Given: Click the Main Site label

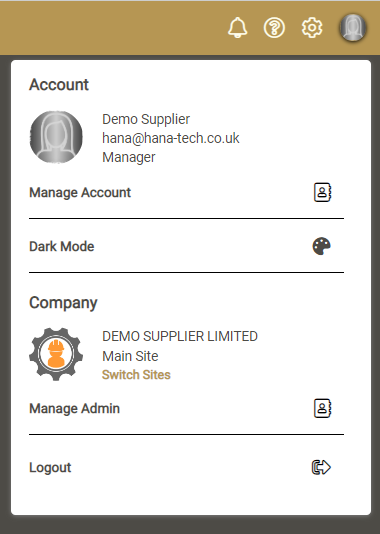Looking at the screenshot, I should 130,356.
